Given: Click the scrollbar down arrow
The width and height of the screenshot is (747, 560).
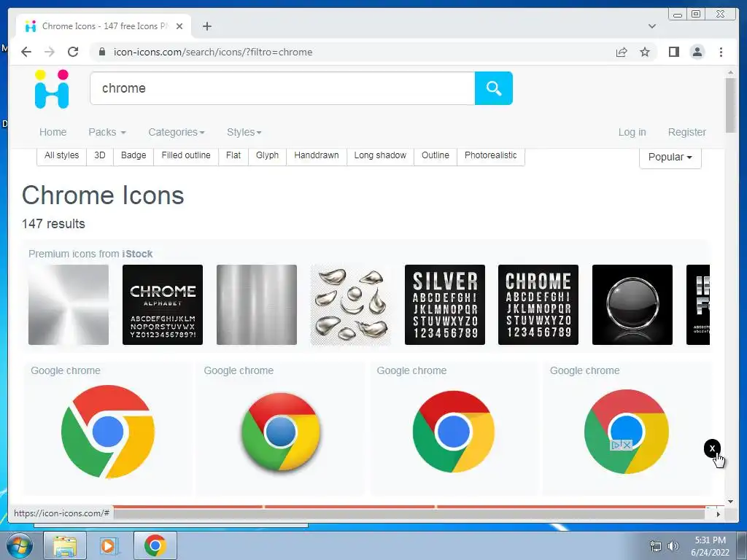Looking at the screenshot, I should pos(730,502).
